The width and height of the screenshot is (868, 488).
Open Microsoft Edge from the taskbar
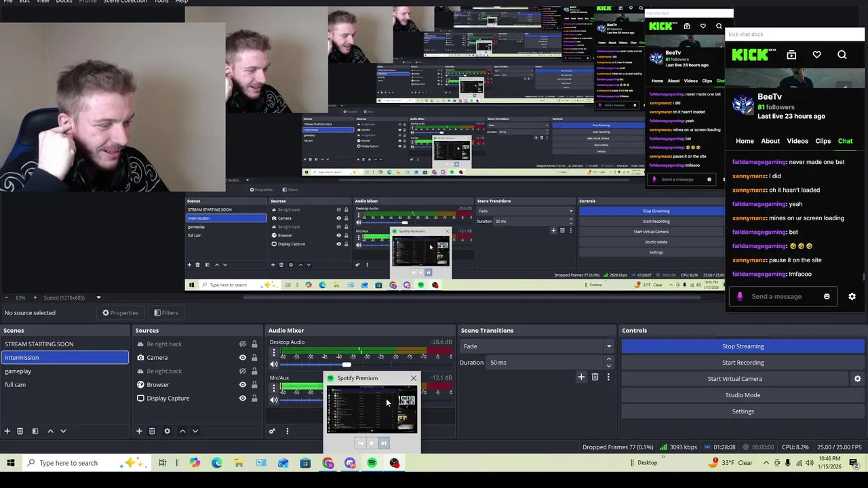217,463
